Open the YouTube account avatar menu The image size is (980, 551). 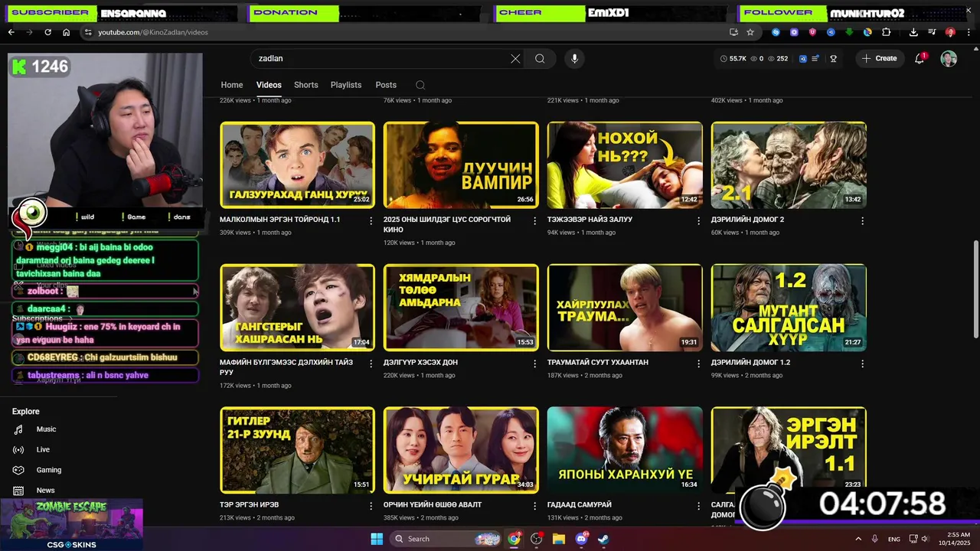coord(949,58)
